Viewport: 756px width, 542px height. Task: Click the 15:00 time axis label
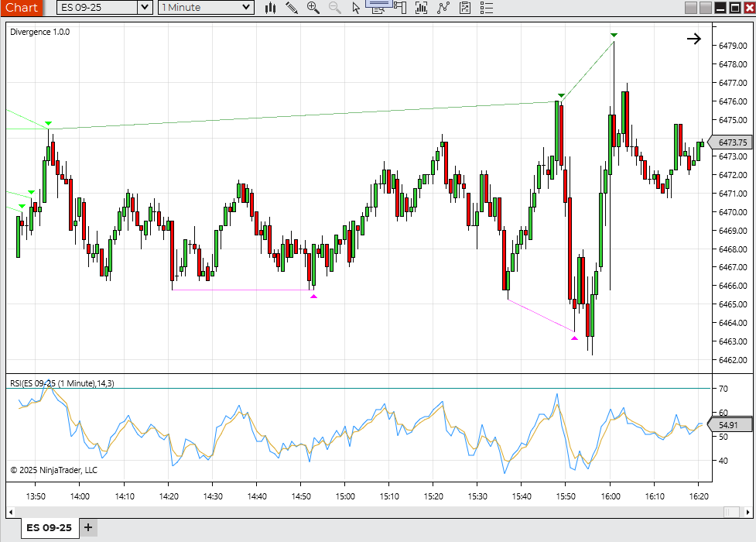(345, 496)
